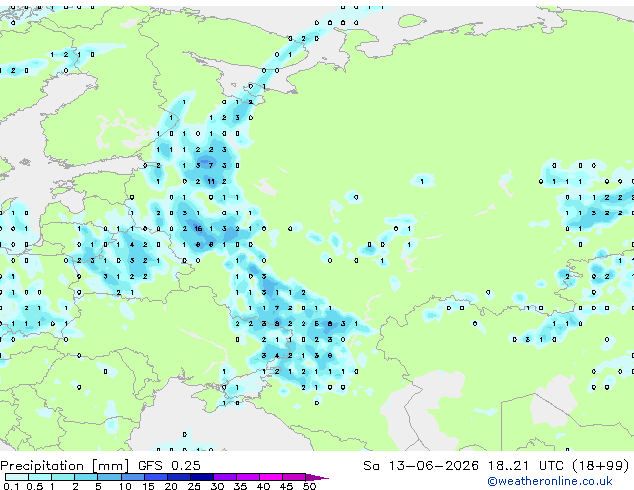Click the date "Sa 13-06-2026" text
The image size is (634, 490).
tap(421, 466)
